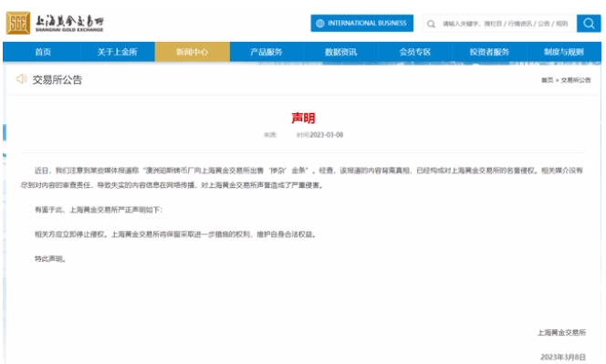Open the 关于上金所 menu
The width and height of the screenshot is (606, 364).
coord(117,52)
